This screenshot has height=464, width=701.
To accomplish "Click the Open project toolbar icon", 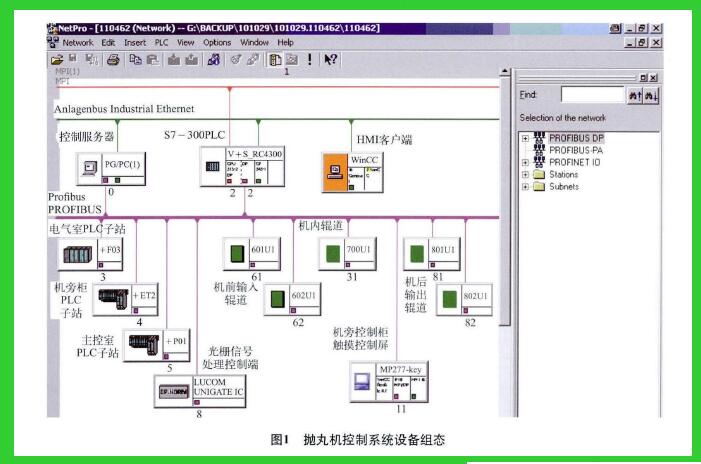I will pos(57,59).
